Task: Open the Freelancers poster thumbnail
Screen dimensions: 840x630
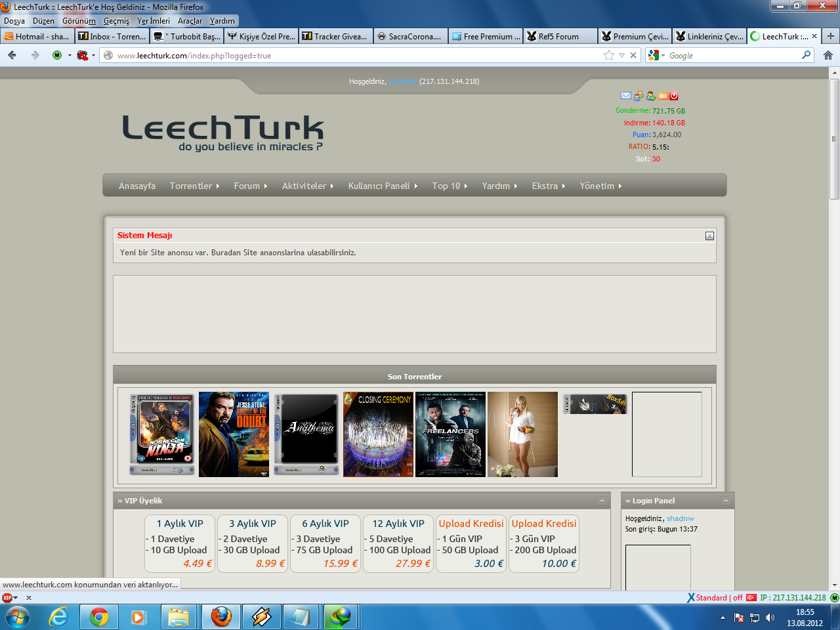Action: pos(450,434)
